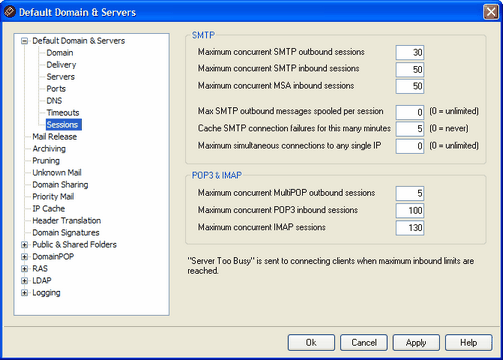Open the Delivery settings page
The width and height of the screenshot is (503, 360).
coord(61,65)
